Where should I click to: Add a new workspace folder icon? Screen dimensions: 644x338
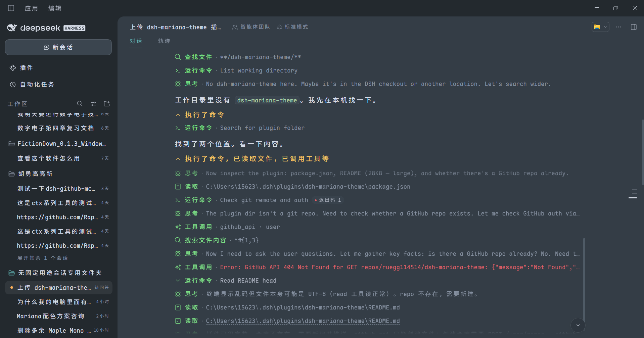click(x=107, y=104)
